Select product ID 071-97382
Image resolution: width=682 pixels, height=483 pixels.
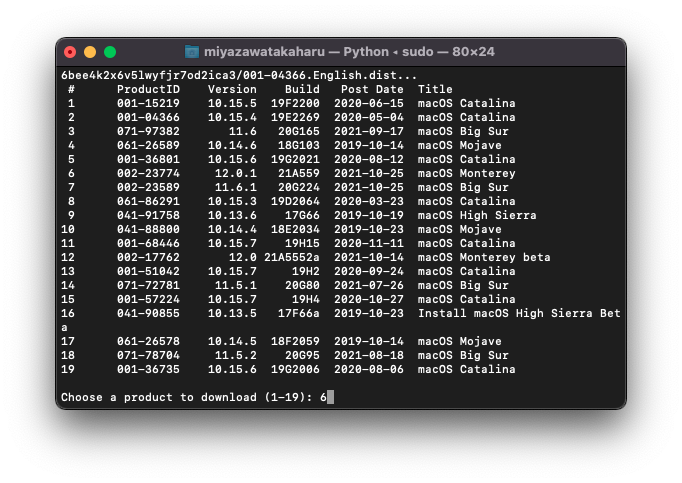click(x=148, y=131)
